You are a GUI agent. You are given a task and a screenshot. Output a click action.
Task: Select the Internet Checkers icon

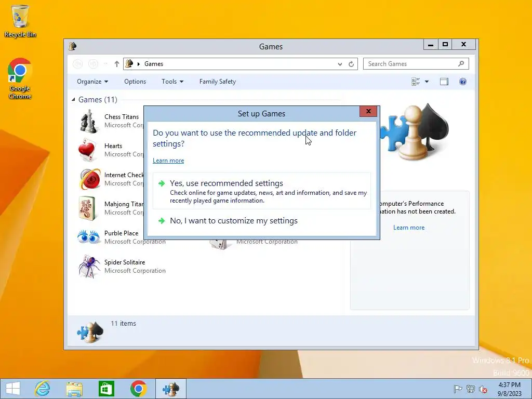pos(89,179)
